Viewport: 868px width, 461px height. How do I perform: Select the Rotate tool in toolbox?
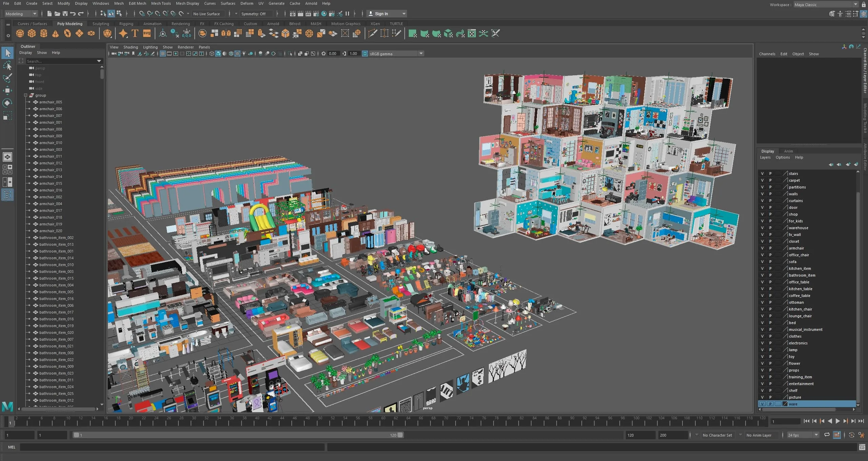[x=7, y=103]
